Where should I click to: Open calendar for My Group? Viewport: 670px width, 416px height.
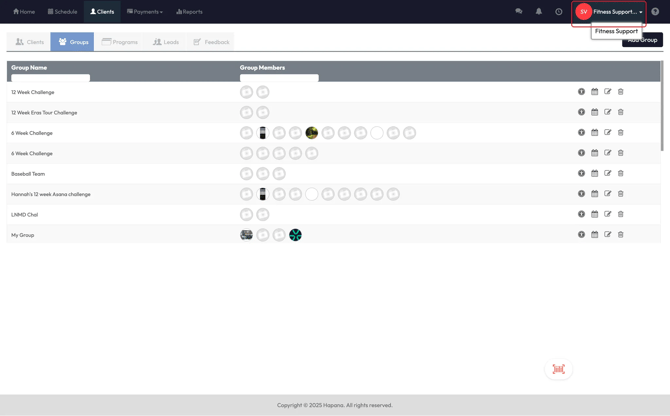coord(594,235)
